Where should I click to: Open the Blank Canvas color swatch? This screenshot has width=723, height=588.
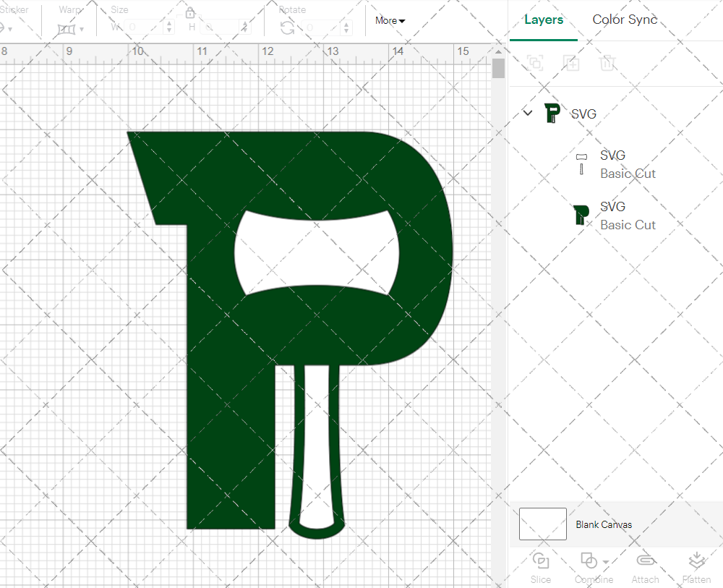(x=542, y=524)
